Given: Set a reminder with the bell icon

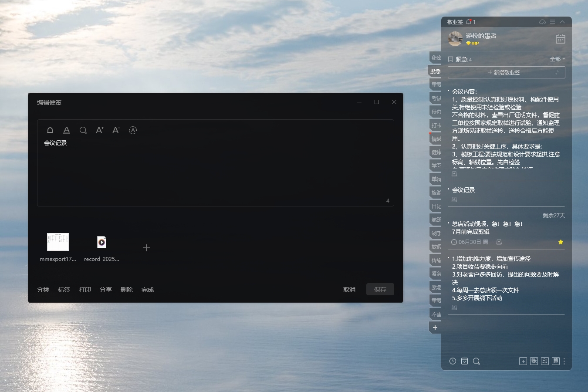Looking at the screenshot, I should 50,130.
